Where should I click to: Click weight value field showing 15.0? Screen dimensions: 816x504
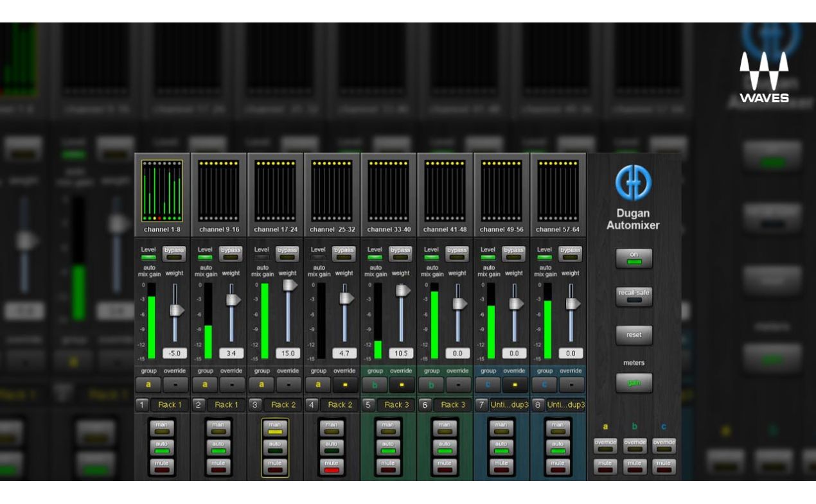point(287,353)
